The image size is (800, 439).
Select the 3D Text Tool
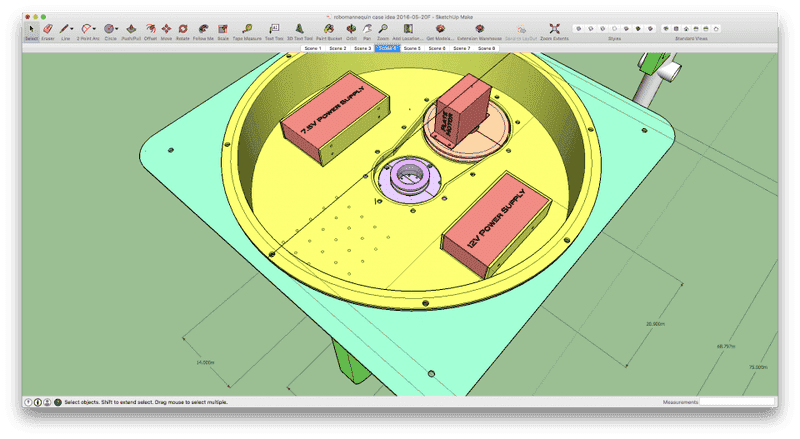pyautogui.click(x=301, y=30)
